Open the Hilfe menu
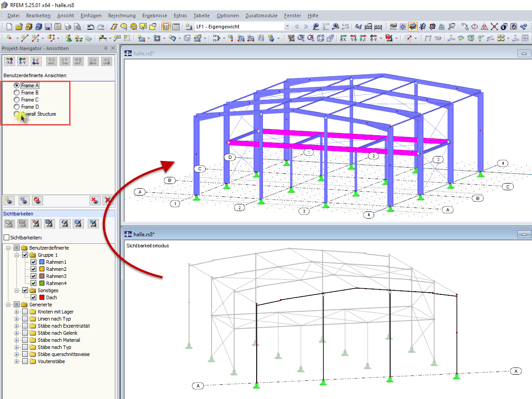 (313, 16)
